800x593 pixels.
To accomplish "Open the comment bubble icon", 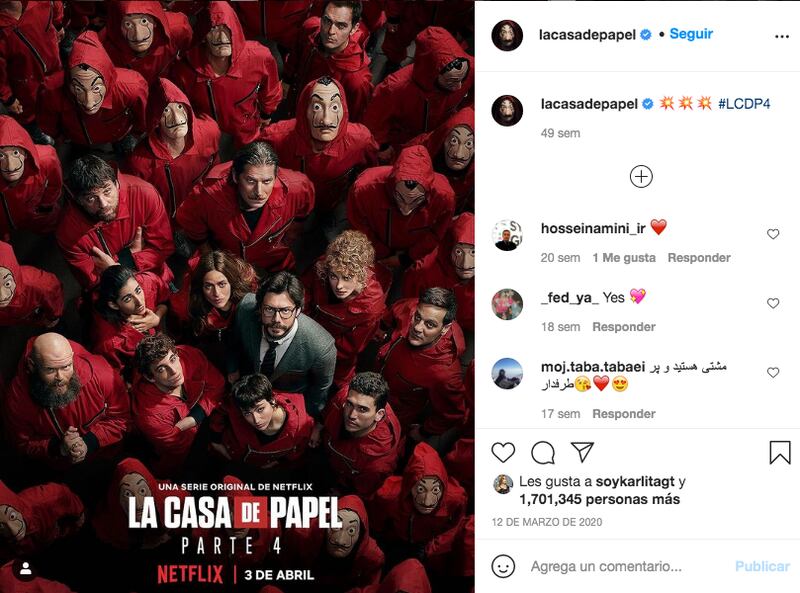I will tap(543, 453).
